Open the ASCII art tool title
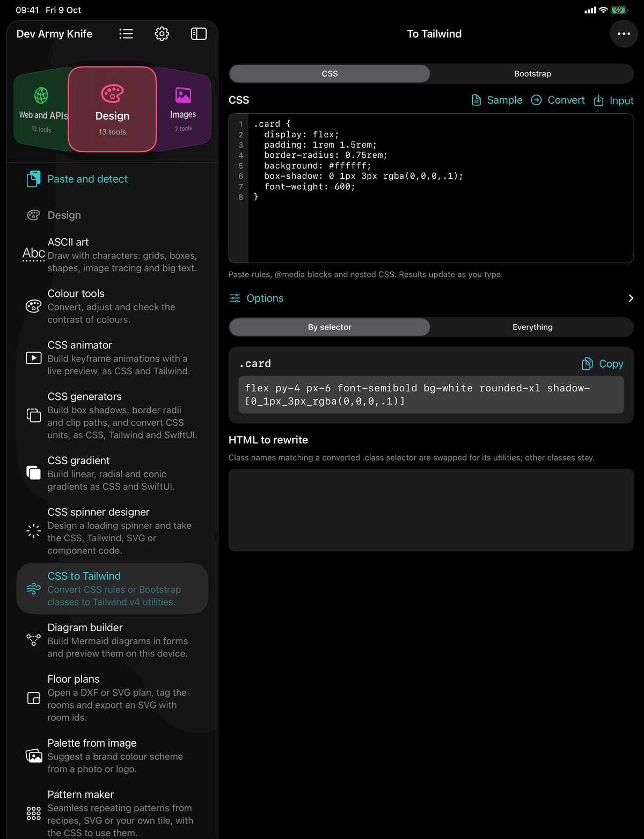 pos(68,242)
